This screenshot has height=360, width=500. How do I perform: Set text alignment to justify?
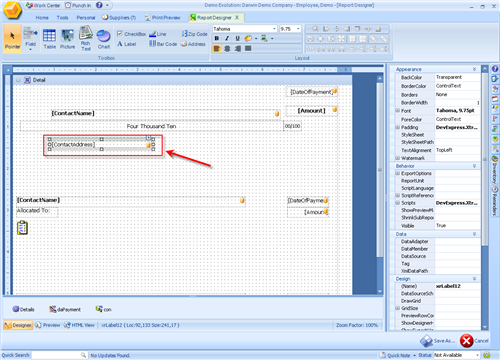pyautogui.click(x=248, y=49)
